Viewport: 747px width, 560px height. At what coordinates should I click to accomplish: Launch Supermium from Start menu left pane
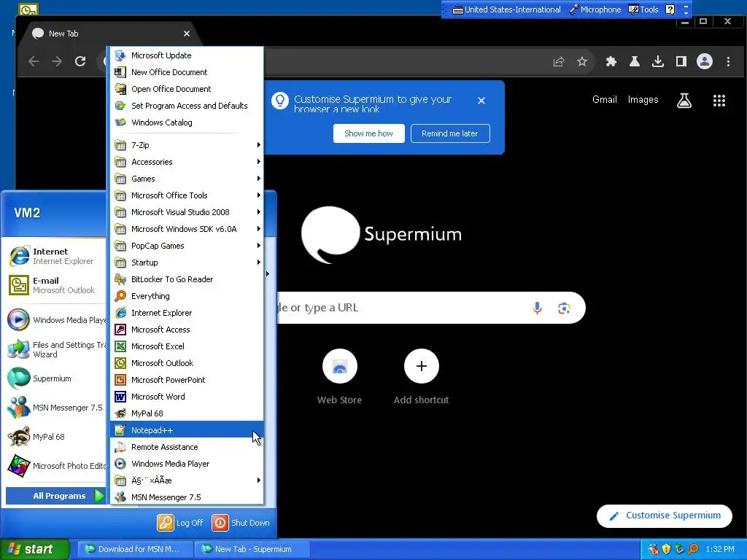(55, 378)
